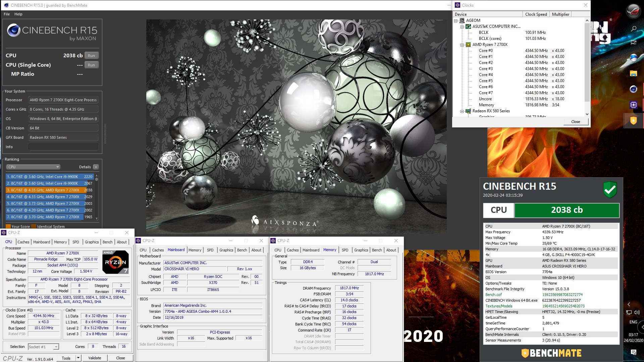Open the Help menu in Cinebench
644x362 pixels.
click(18, 14)
